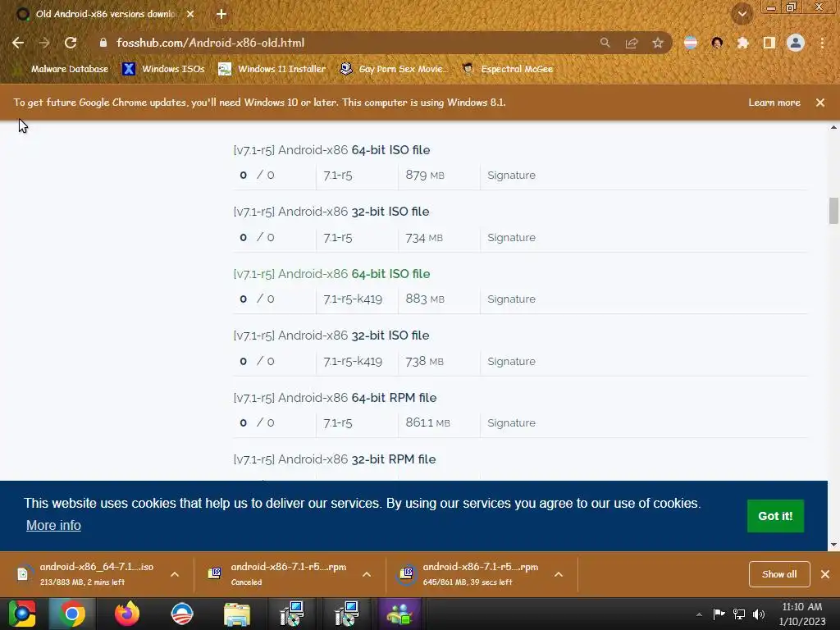840x630 pixels.
Task: Download 32-bit ISO file k419 738 MB
Action: [331, 336]
